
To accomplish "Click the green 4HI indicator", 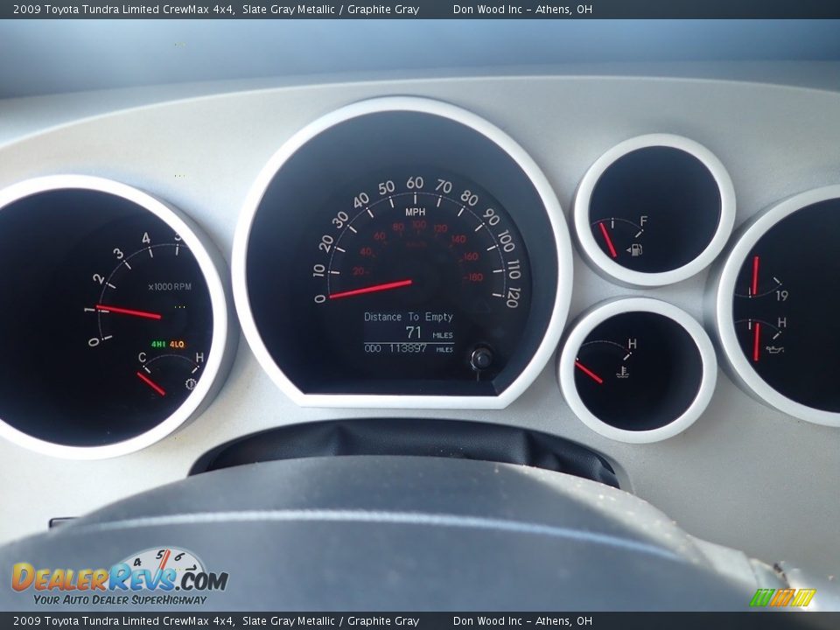I will (x=158, y=344).
